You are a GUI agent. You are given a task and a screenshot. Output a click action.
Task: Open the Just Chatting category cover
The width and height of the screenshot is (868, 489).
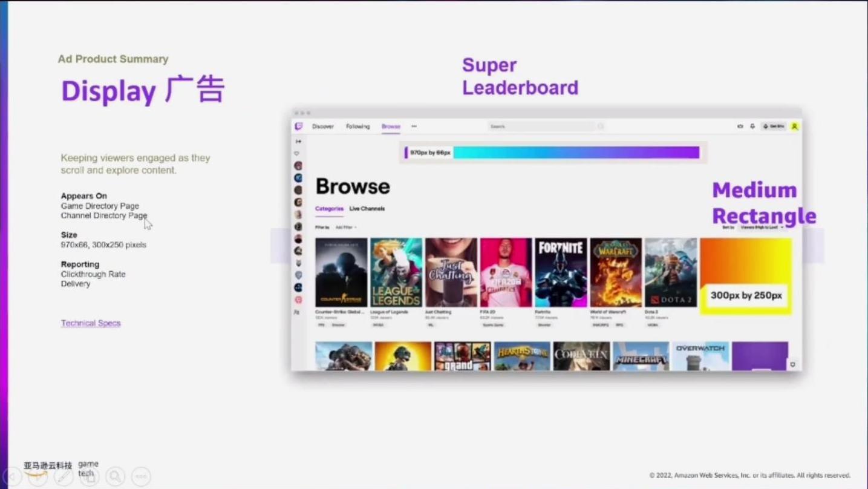451,272
